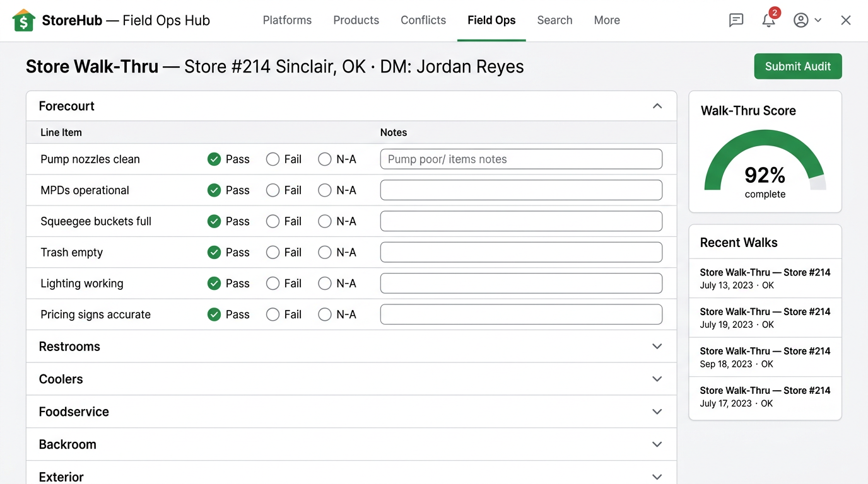The height and width of the screenshot is (484, 868).
Task: Expand the Foodservice section
Action: (657, 412)
